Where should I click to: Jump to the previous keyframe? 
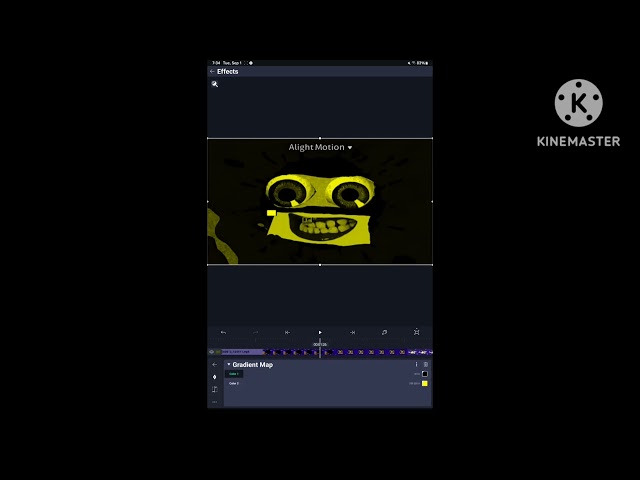pos(287,332)
